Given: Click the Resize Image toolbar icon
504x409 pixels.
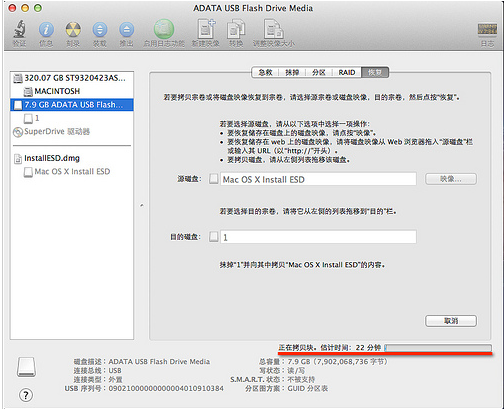Looking at the screenshot, I should click(x=274, y=29).
